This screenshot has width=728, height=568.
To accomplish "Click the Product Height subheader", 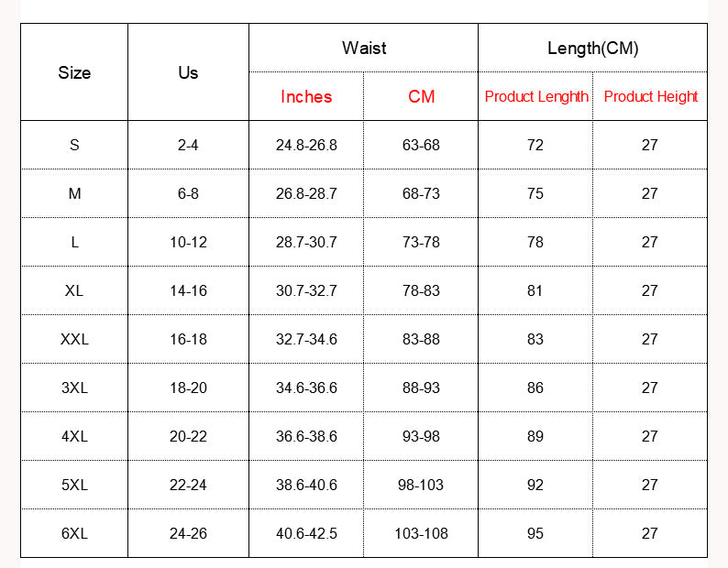I will pos(650,96).
